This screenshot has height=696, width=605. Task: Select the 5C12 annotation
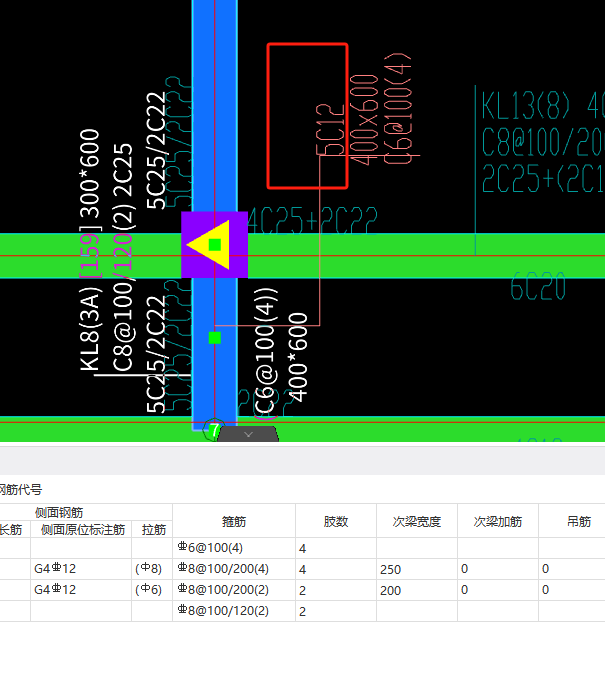(330, 129)
